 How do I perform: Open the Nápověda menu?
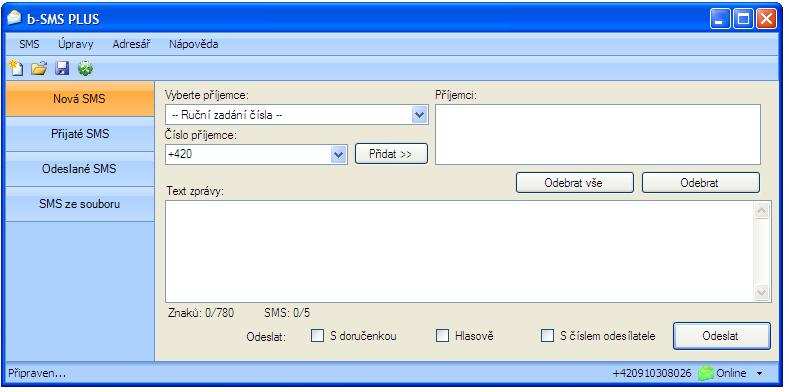click(x=194, y=44)
